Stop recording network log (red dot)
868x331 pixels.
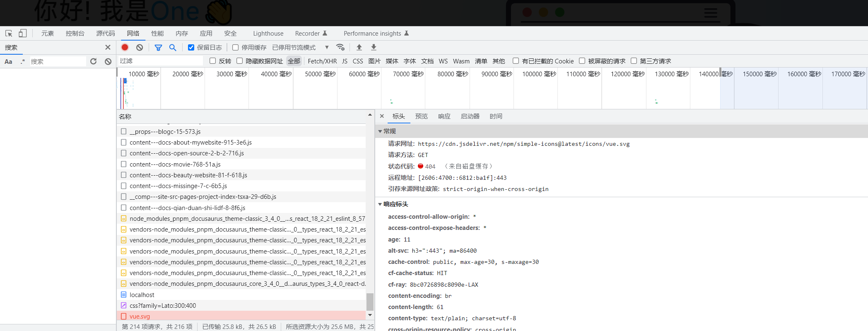pos(125,47)
